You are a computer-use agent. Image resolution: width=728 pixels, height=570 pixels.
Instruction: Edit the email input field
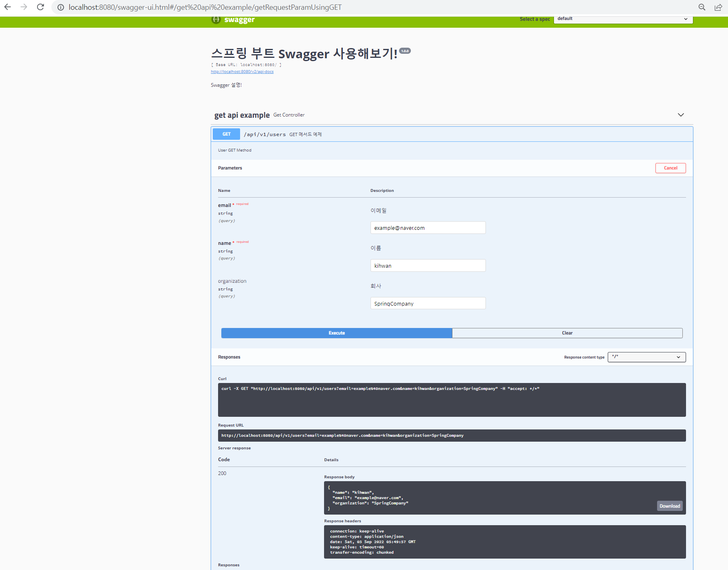(x=428, y=228)
